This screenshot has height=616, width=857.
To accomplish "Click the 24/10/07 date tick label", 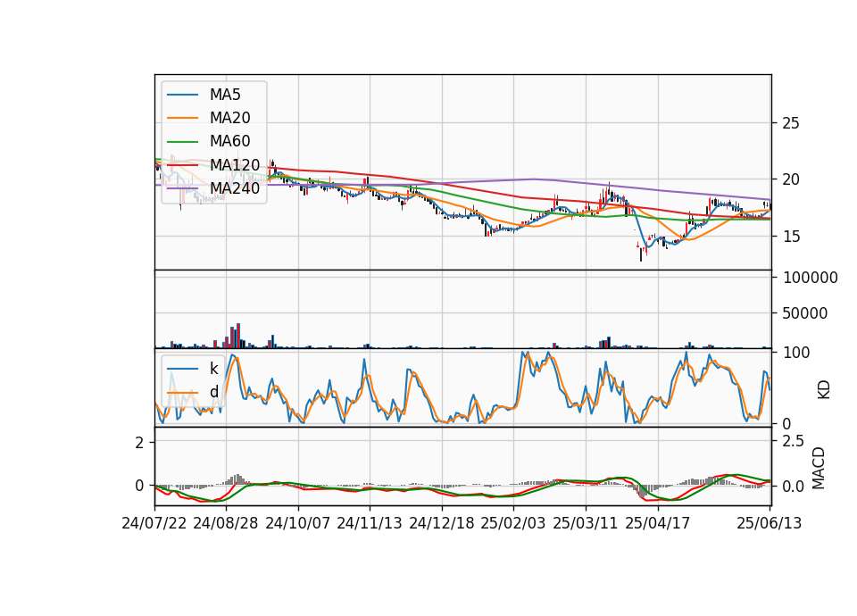I will 298,523.
